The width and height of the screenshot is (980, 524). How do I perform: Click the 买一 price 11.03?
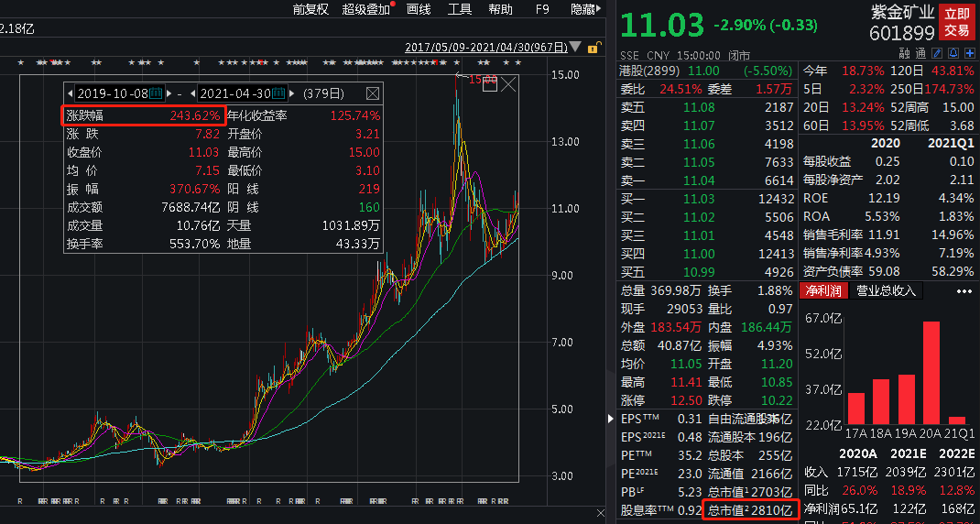point(699,199)
